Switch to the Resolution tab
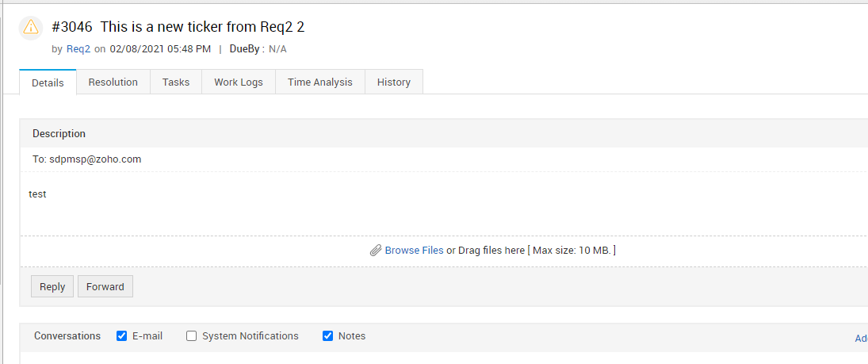This screenshot has height=364, width=868. [113, 82]
